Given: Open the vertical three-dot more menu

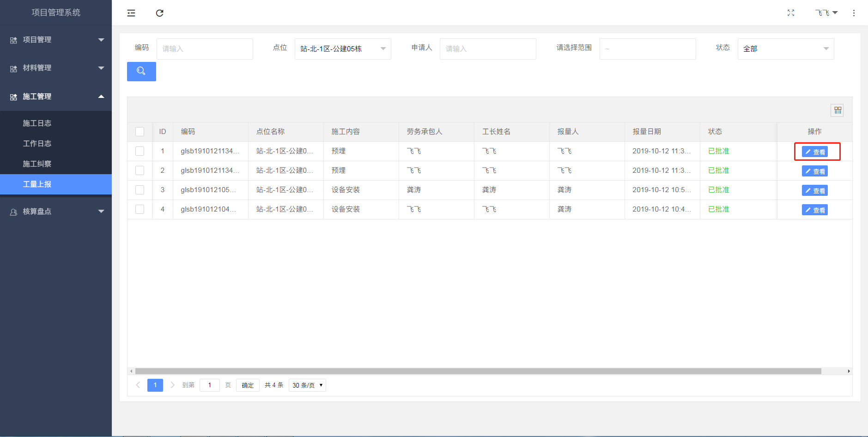Looking at the screenshot, I should point(854,13).
